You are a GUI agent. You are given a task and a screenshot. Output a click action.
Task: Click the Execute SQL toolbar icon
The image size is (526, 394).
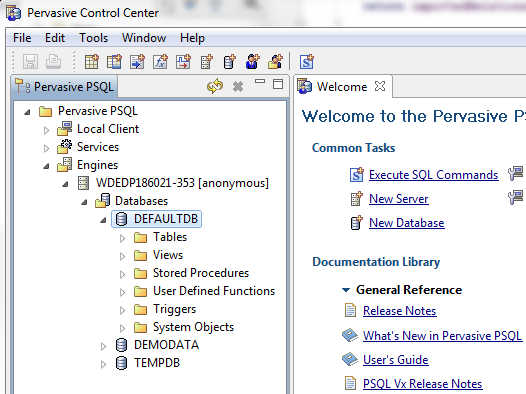[307, 62]
